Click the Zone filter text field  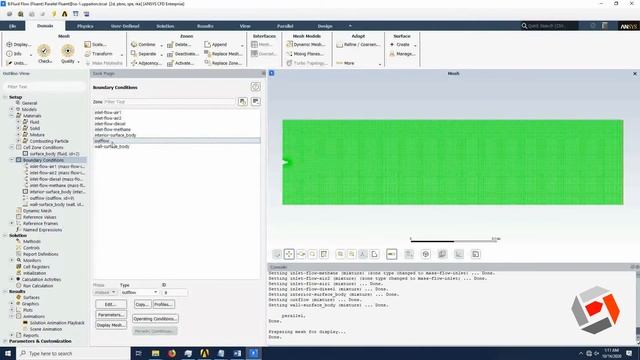(169, 102)
